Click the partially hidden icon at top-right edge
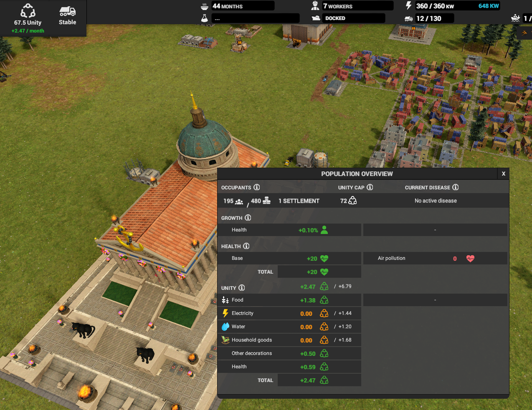 coord(524,33)
